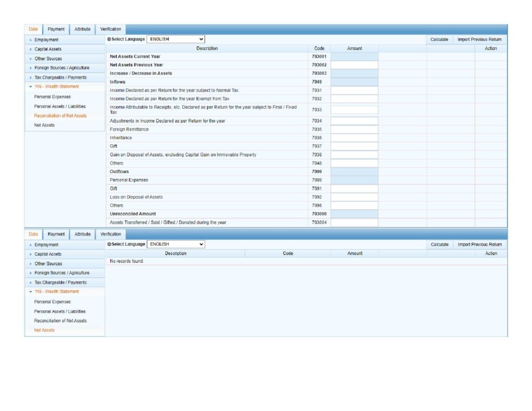Click the Net Assets Previous Year amount field

pos(354,65)
